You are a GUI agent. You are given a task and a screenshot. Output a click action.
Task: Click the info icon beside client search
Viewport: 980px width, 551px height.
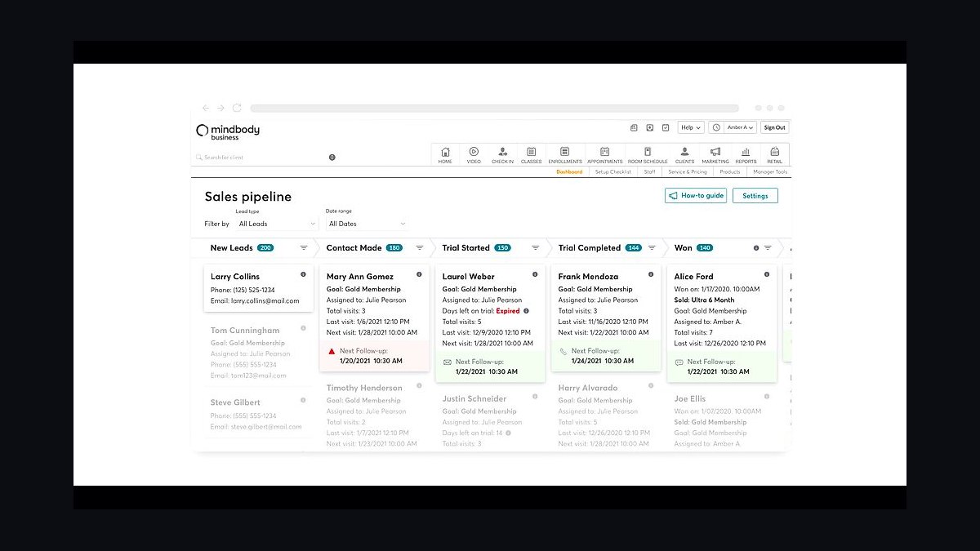pos(332,157)
